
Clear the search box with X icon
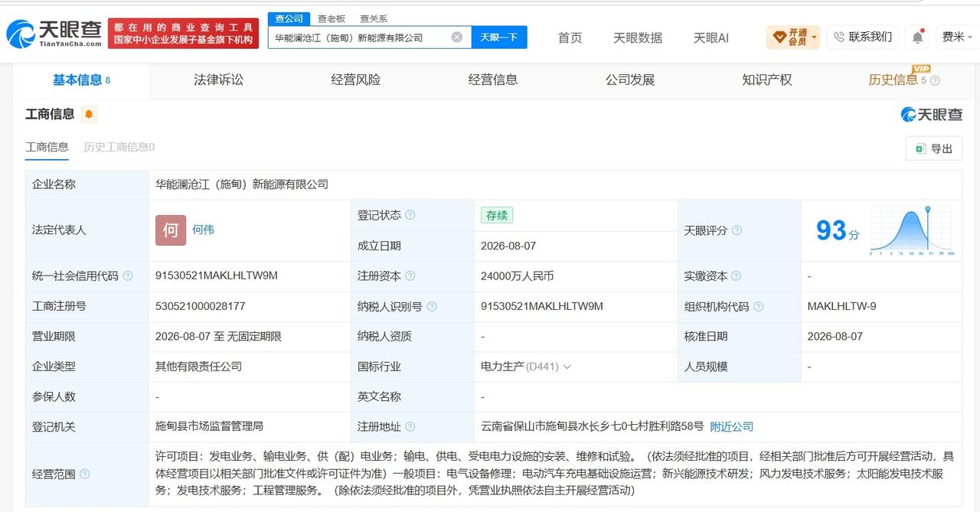click(457, 37)
